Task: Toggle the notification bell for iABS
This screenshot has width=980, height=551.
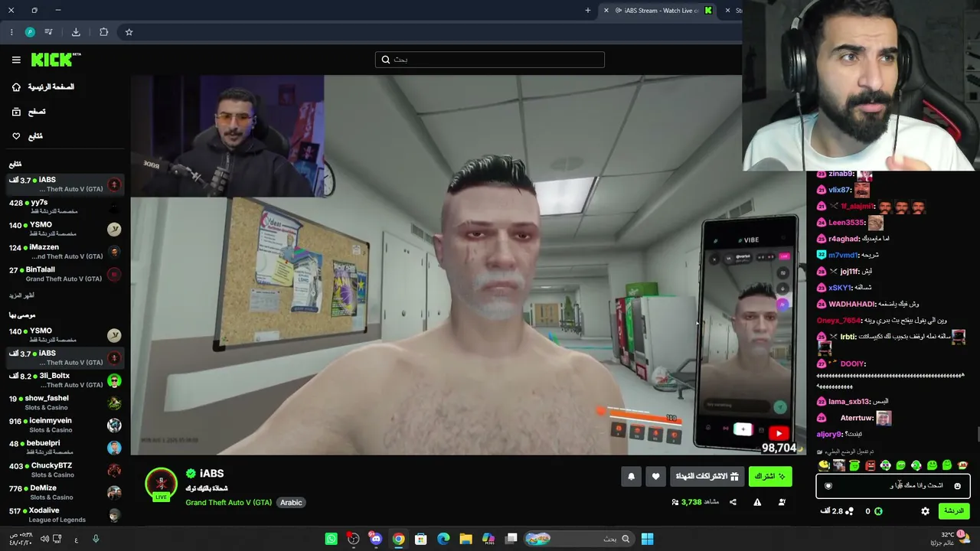Action: tap(631, 477)
